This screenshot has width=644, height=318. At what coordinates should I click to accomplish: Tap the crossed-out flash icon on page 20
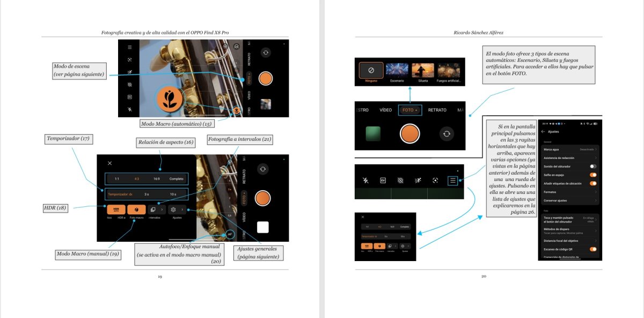point(365,180)
